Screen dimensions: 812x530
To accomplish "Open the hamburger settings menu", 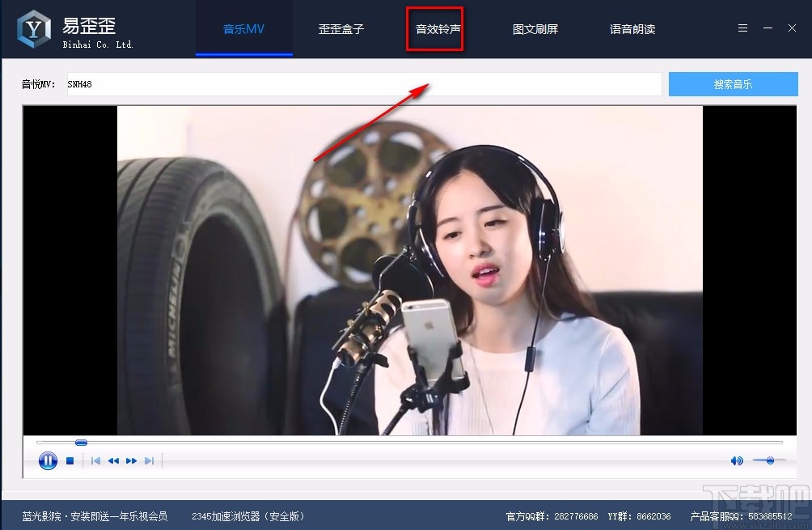I will [742, 28].
